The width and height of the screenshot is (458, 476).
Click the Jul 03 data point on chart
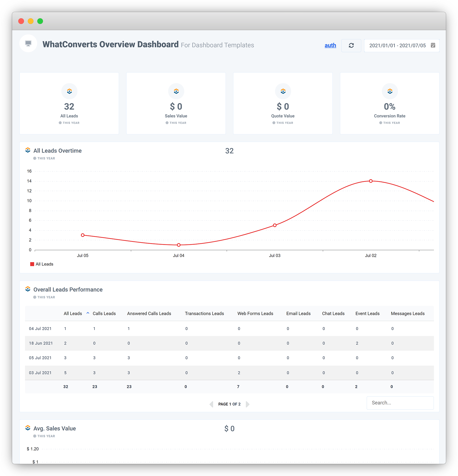click(275, 225)
